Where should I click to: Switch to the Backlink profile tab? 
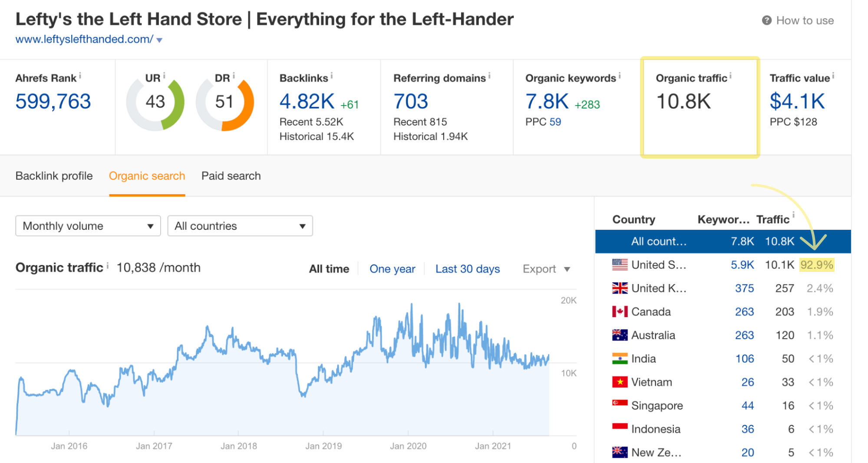point(54,176)
